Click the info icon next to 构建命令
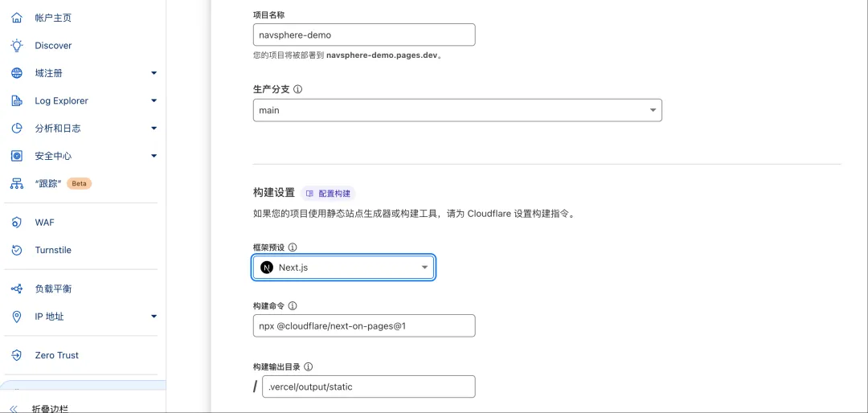868x413 pixels. 293,306
